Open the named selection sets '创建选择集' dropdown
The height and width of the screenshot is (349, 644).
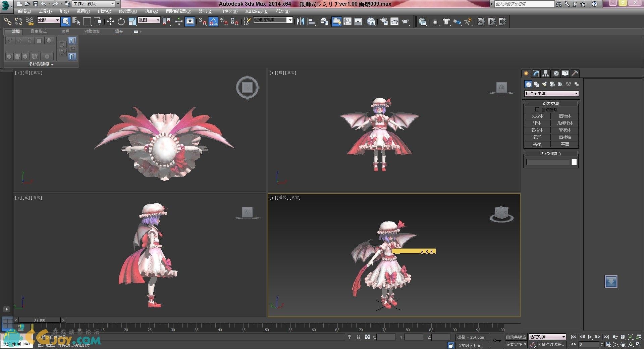click(273, 20)
